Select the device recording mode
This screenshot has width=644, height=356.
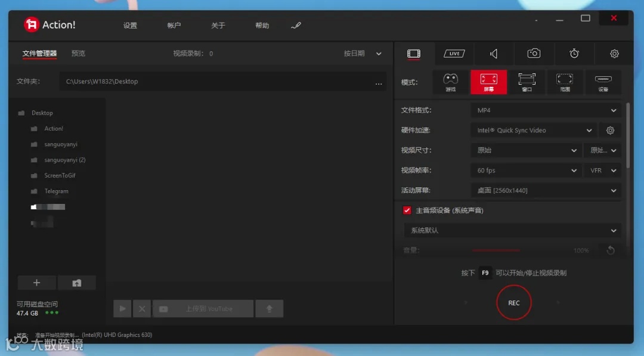[x=603, y=82]
